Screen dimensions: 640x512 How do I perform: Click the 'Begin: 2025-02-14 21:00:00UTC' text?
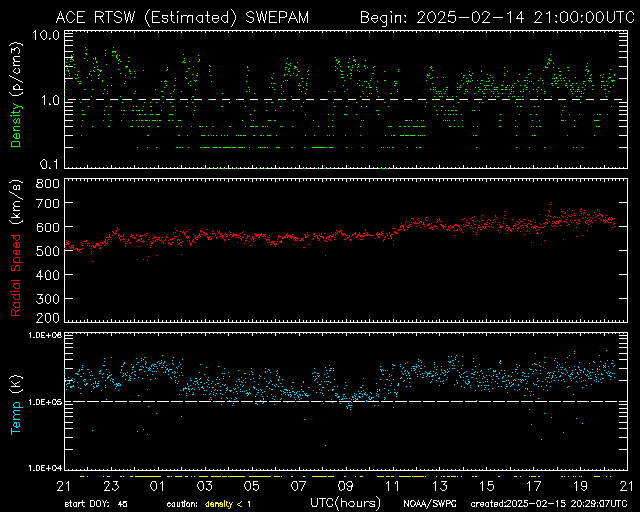pyautogui.click(x=497, y=18)
